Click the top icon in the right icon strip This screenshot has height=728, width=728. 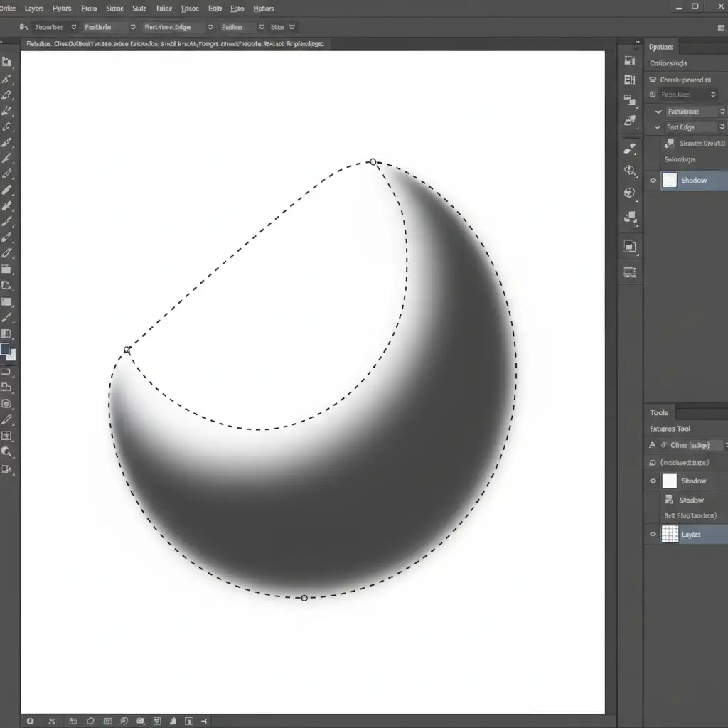629,61
